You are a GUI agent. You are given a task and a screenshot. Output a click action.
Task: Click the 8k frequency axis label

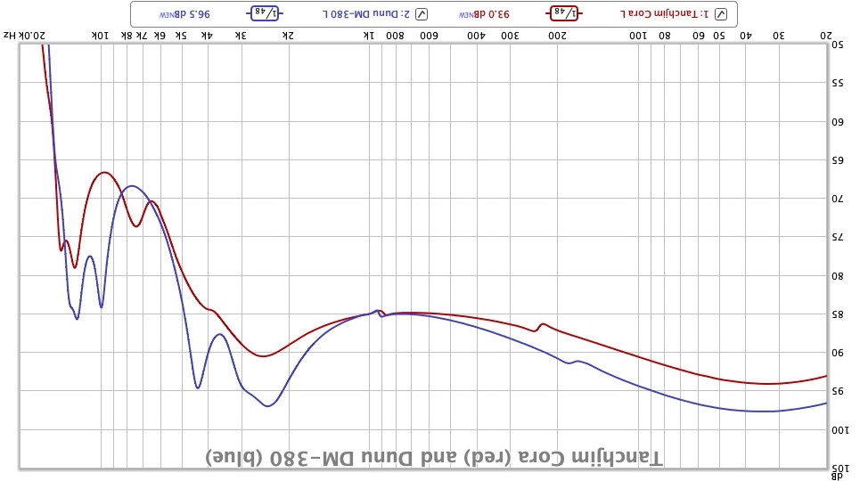coord(127,36)
